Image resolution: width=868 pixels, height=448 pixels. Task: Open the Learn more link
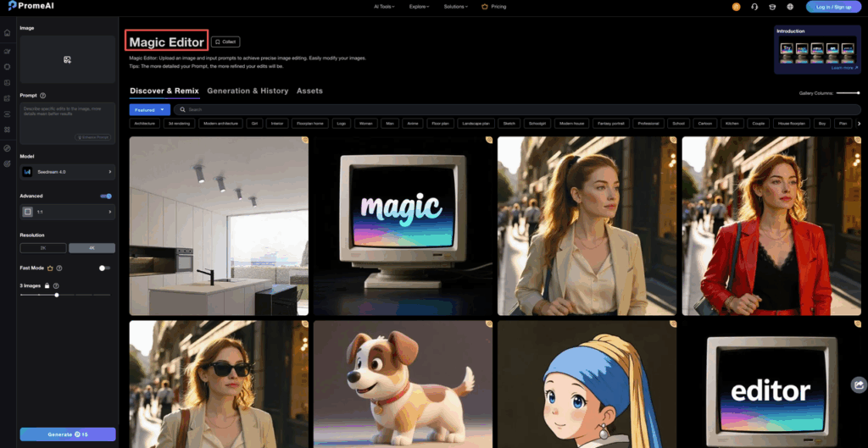[843, 68]
